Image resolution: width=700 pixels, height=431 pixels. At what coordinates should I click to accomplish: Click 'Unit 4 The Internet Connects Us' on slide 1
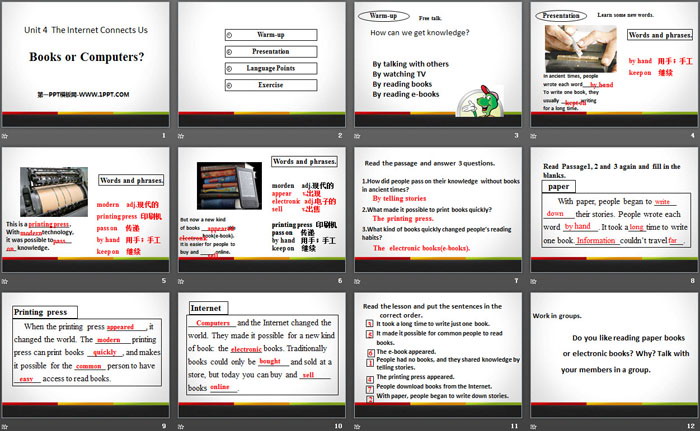pos(86,30)
